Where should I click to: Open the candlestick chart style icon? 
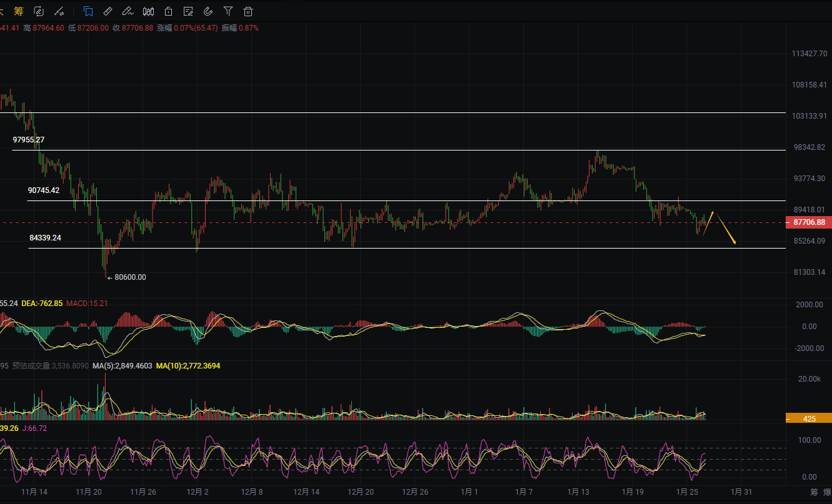[x=148, y=11]
